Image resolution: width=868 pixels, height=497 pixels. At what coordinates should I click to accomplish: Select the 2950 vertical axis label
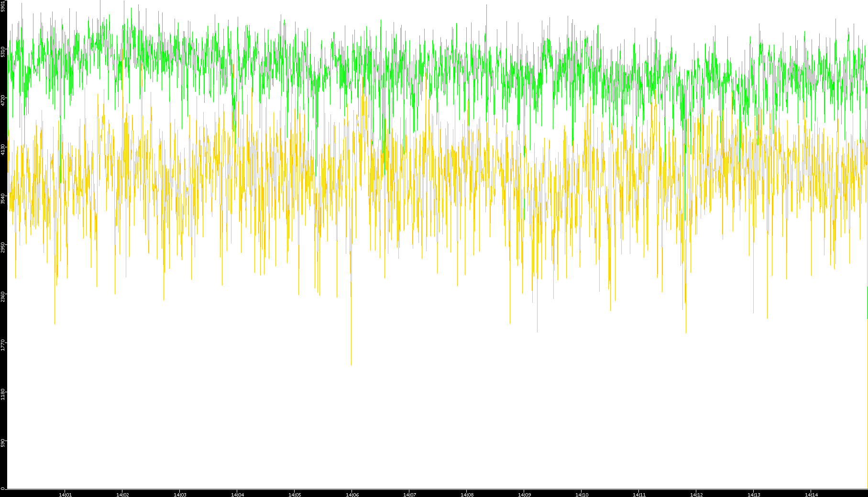click(x=3, y=247)
